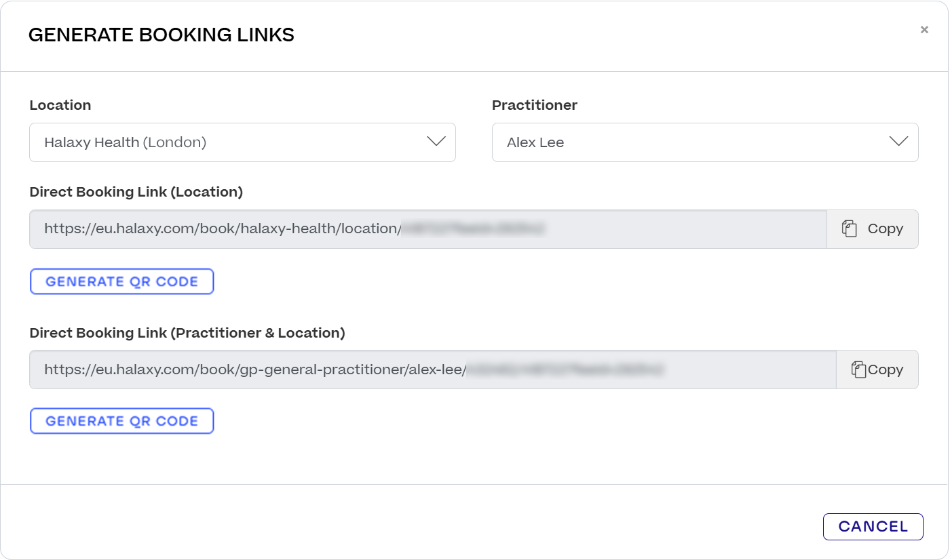This screenshot has width=950, height=560.
Task: Generate QR code for Practitioner & Location link
Action: (122, 421)
